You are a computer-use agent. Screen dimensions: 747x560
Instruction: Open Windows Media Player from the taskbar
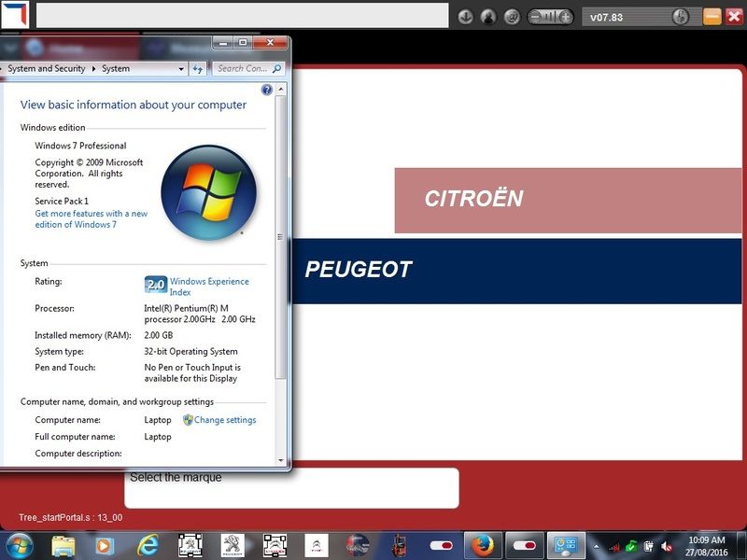pos(105,546)
